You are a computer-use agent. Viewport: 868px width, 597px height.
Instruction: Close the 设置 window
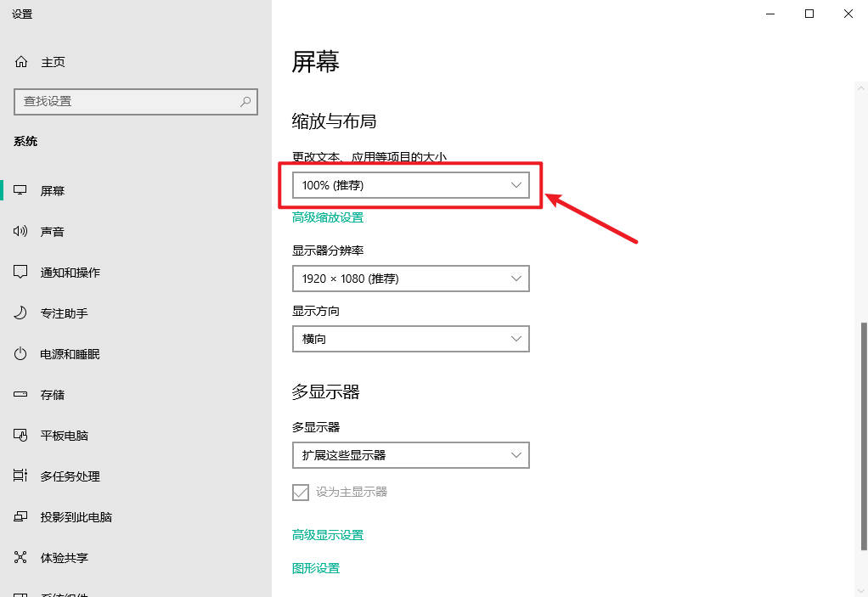[848, 14]
